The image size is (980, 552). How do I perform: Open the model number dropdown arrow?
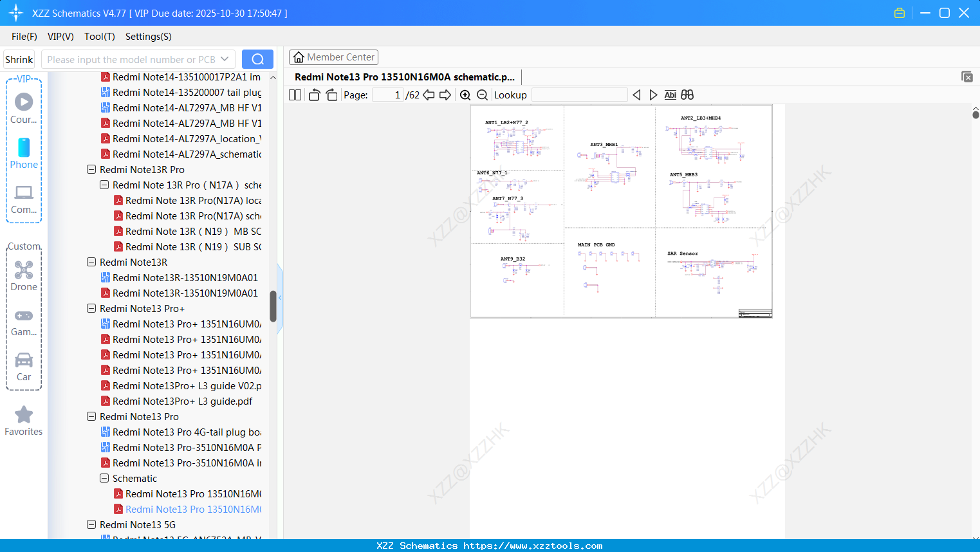225,59
